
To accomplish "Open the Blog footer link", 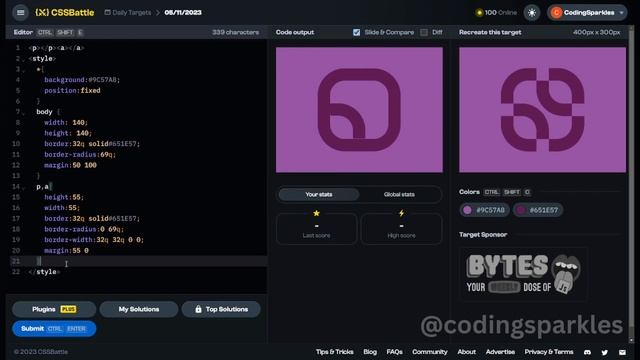I will pos(370,352).
